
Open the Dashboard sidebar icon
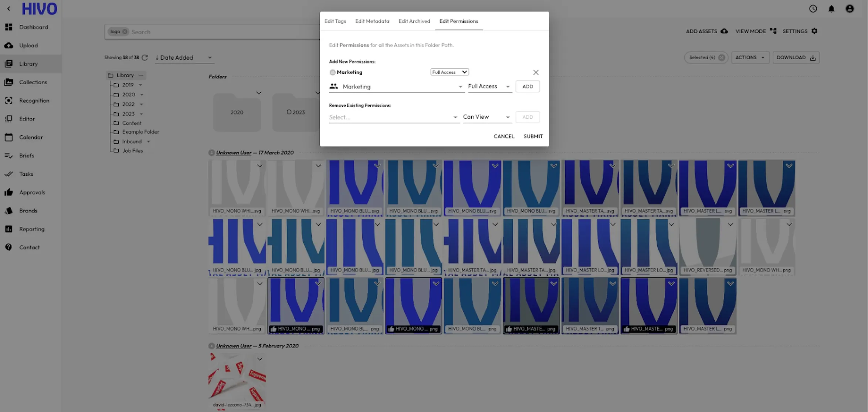point(9,27)
